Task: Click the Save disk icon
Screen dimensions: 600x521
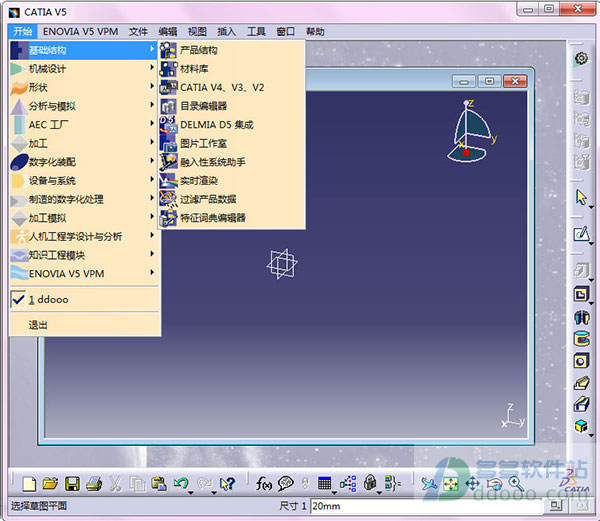Action: tap(72, 484)
